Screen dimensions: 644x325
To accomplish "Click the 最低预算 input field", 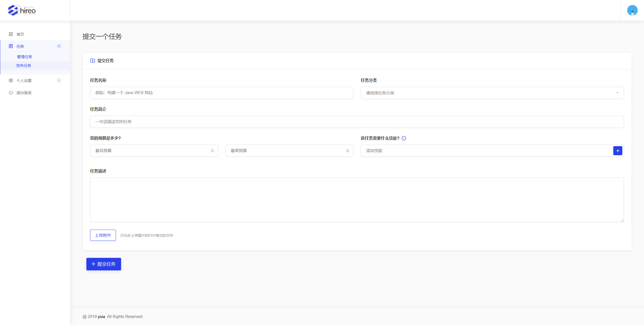I will tap(151, 151).
